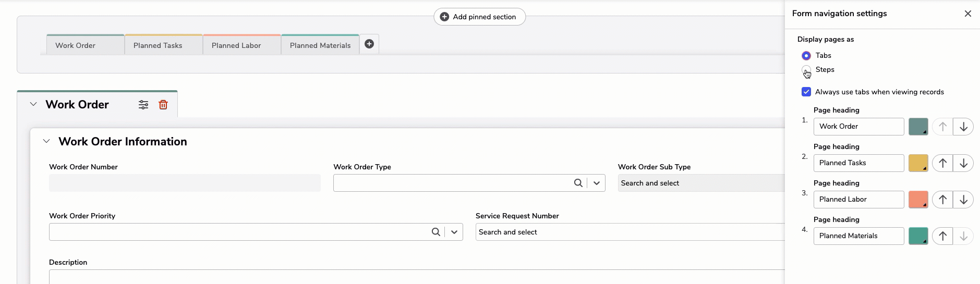Click the Add pinned section button

(x=479, y=17)
